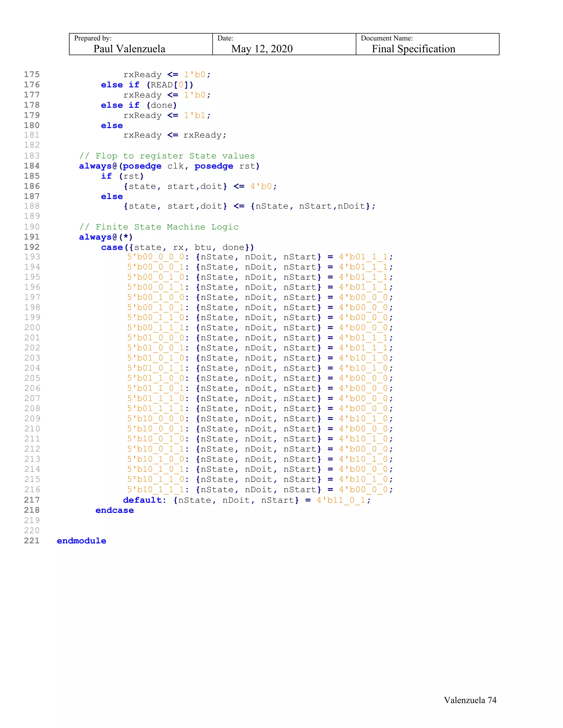Click case label "5'b10_1_0_0:"
The width and height of the screenshot is (563, 728).
[158, 459]
